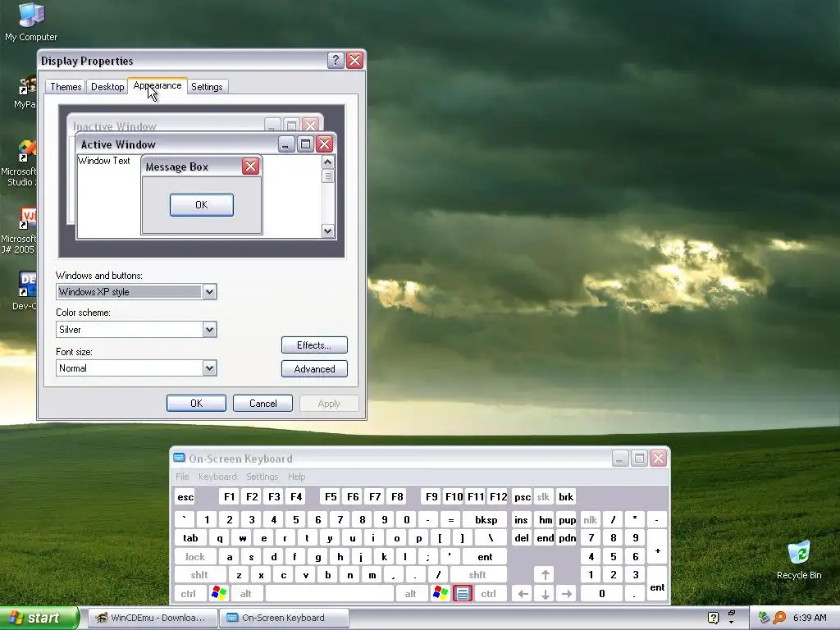Click the right arrow key on keyboard
Screen dimensions: 840x630
tap(566, 594)
